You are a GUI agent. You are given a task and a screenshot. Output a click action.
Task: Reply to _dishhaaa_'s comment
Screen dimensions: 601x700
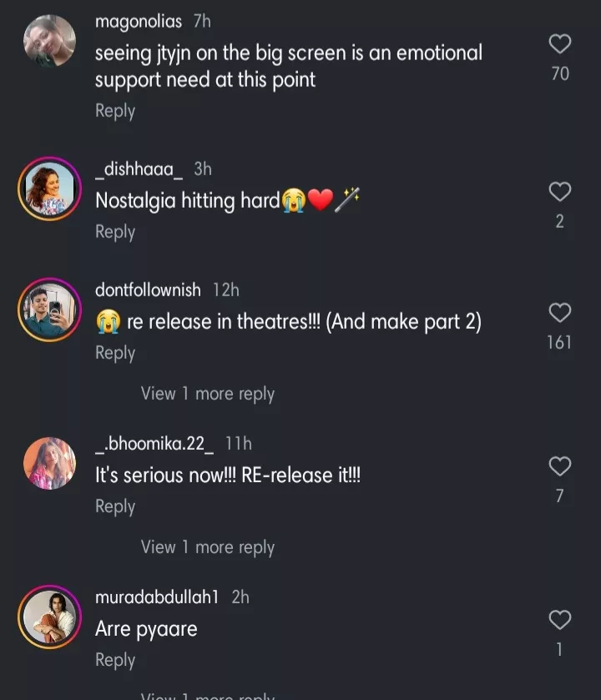click(115, 232)
